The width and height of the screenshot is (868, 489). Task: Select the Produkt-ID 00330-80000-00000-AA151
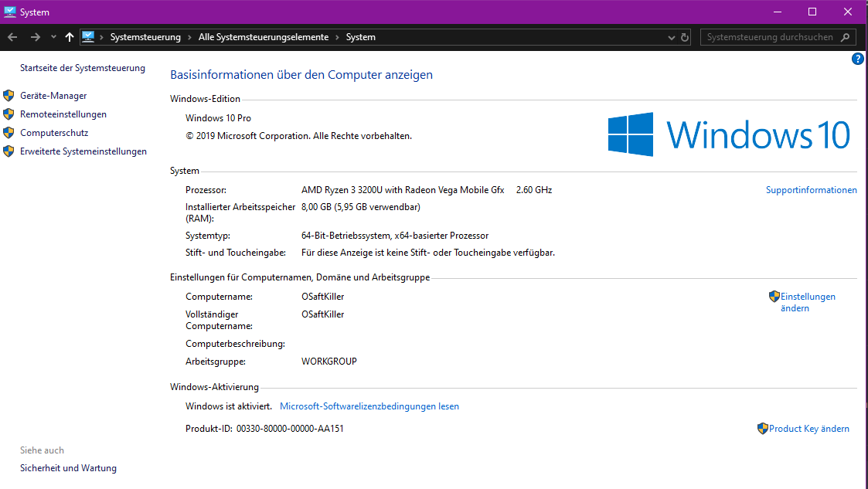[x=290, y=429]
